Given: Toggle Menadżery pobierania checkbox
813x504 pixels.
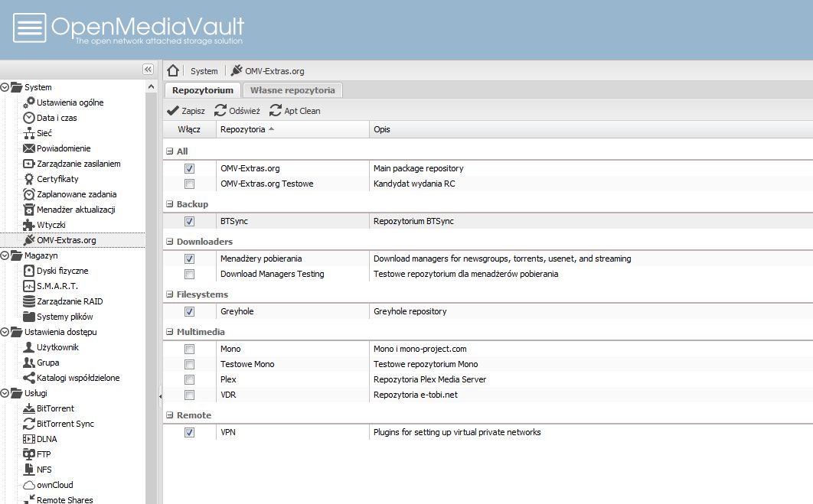Looking at the screenshot, I should 189,259.
